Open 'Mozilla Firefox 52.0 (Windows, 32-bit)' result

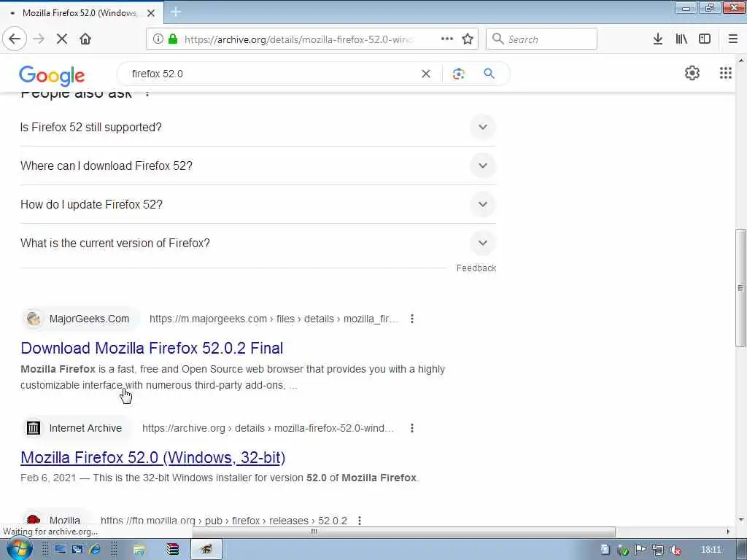[153, 458]
